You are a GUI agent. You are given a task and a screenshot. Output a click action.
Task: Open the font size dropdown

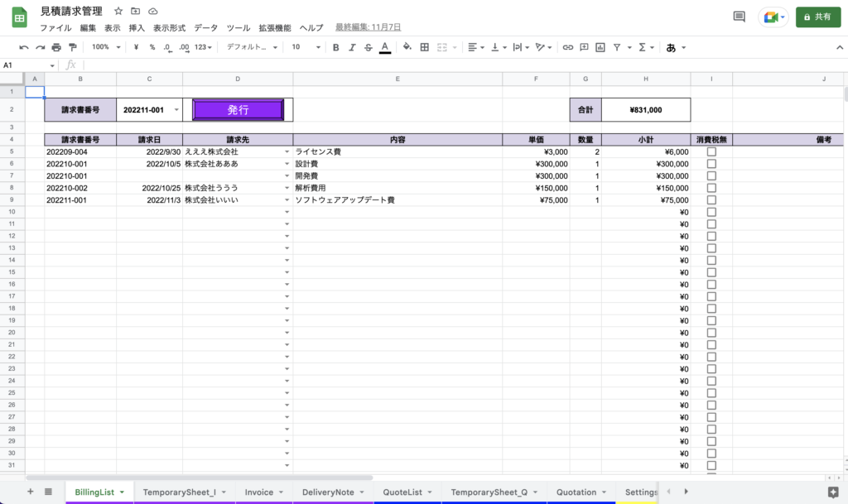click(x=305, y=47)
